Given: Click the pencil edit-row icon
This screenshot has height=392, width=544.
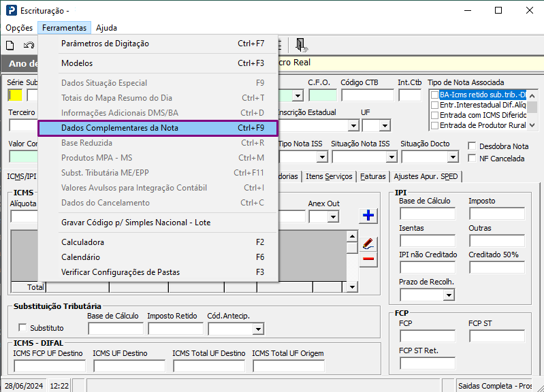Looking at the screenshot, I should (x=368, y=244).
